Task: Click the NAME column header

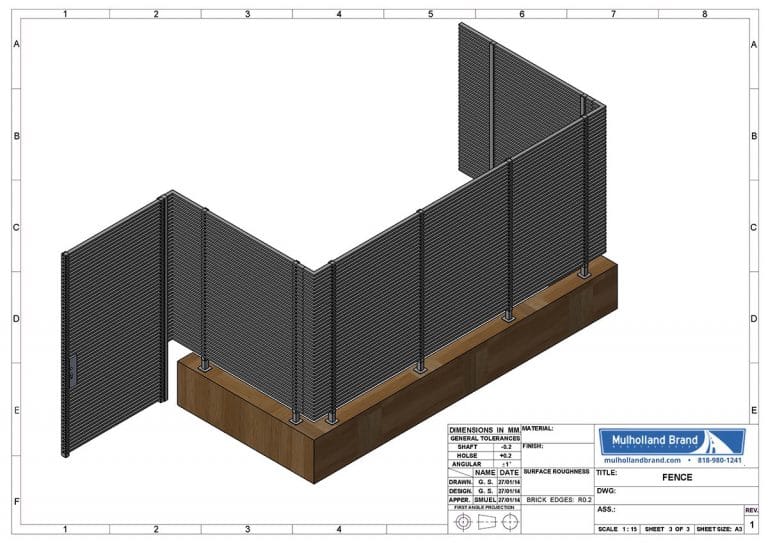Action: click(x=485, y=472)
